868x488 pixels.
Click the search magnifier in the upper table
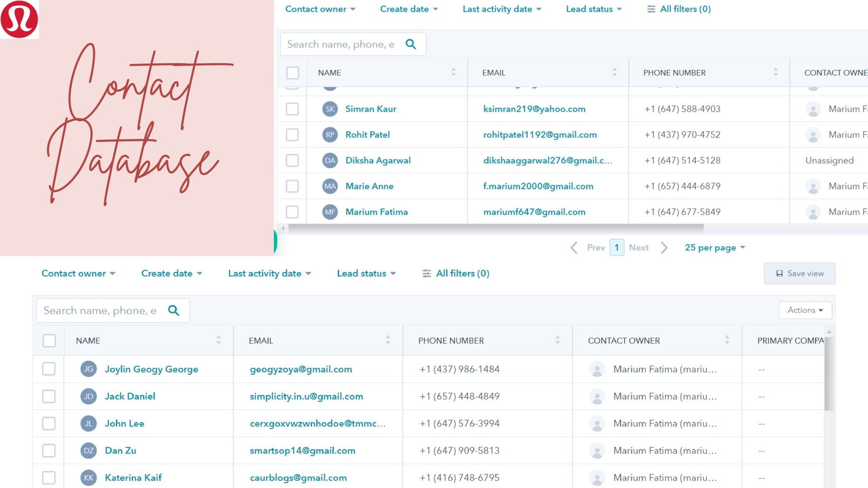click(411, 44)
